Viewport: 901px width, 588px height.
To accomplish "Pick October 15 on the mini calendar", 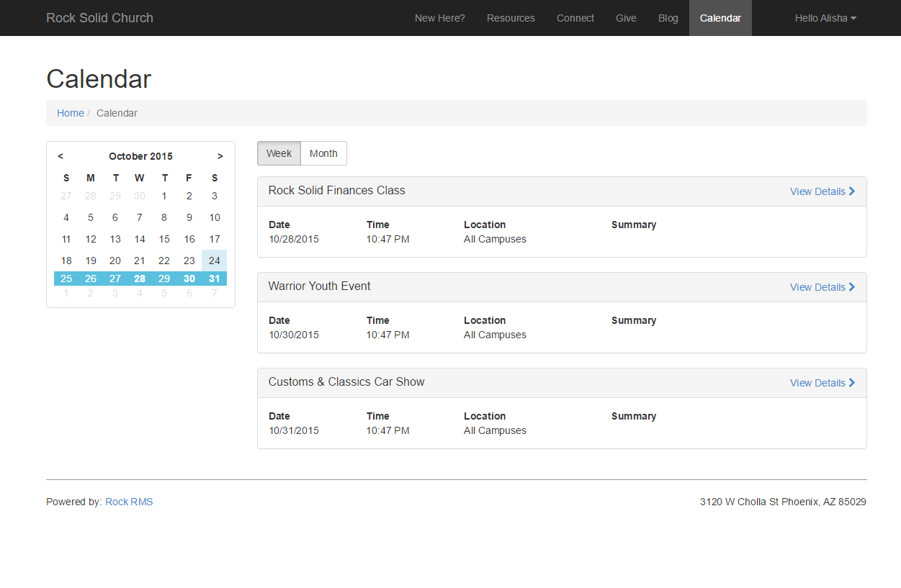I will pyautogui.click(x=164, y=239).
